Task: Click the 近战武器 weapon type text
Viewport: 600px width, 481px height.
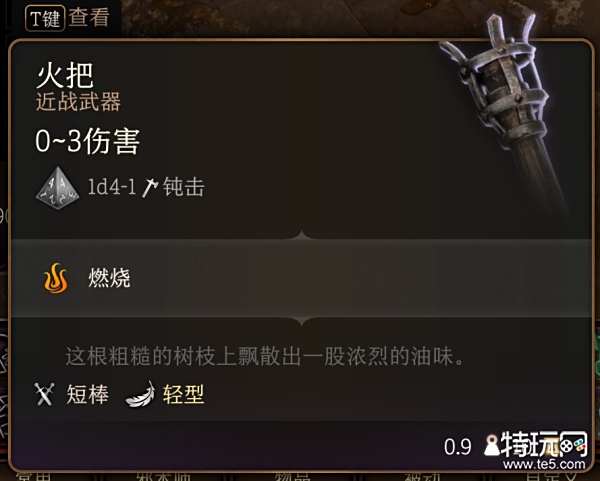Action: pyautogui.click(x=78, y=101)
